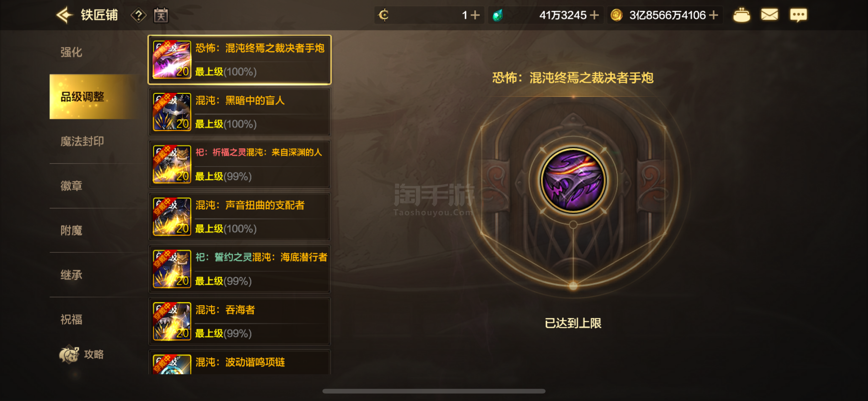This screenshot has width=868, height=401.
Task: Add more green gems with plus
Action: [x=594, y=15]
